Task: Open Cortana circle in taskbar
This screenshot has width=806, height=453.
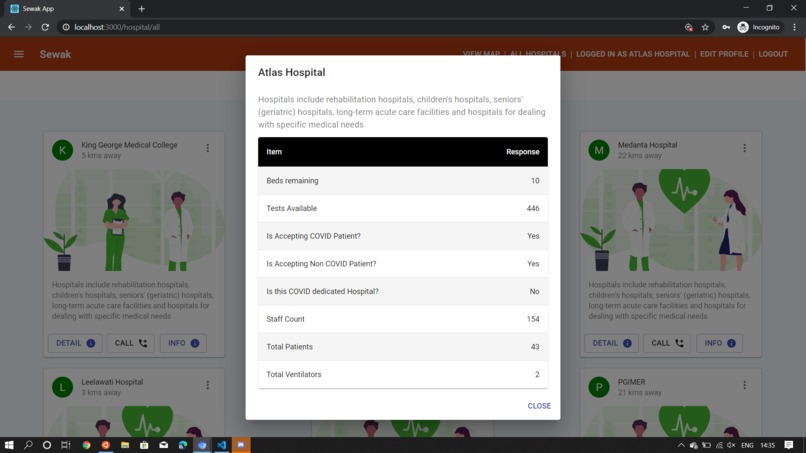Action: [47, 445]
